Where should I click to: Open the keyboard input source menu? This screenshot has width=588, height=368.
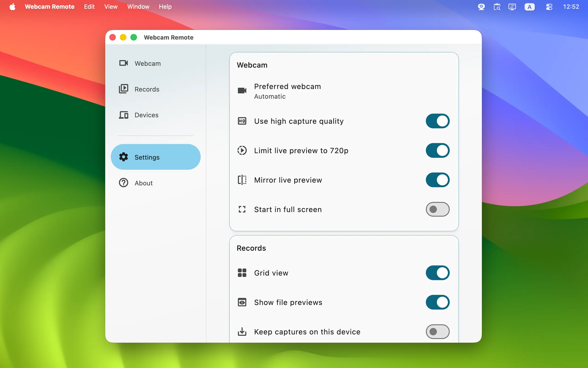(529, 7)
